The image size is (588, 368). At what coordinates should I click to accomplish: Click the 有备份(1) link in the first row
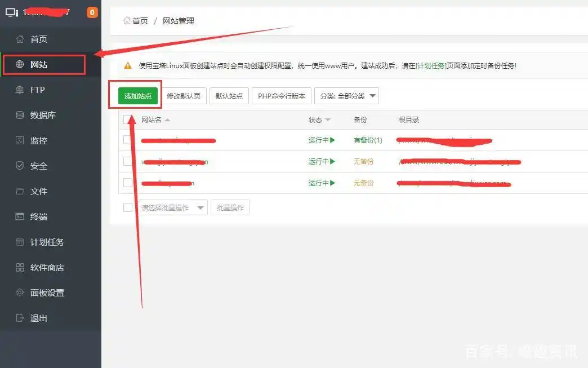367,140
